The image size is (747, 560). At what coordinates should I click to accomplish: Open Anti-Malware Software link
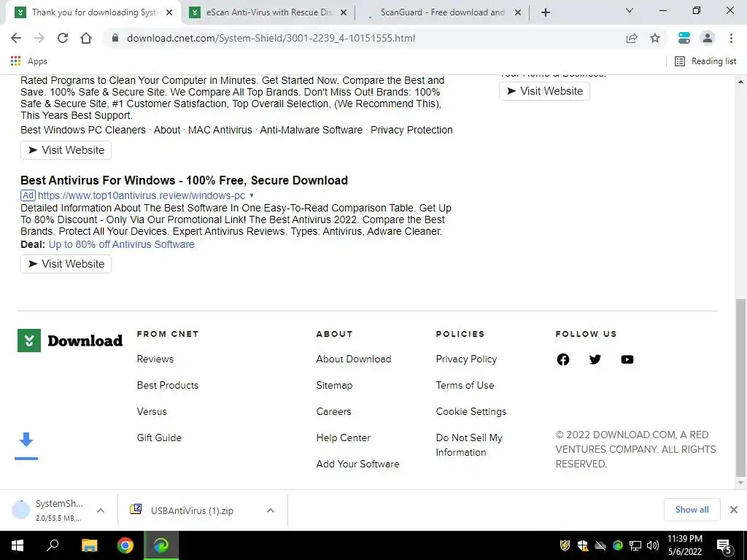[311, 130]
